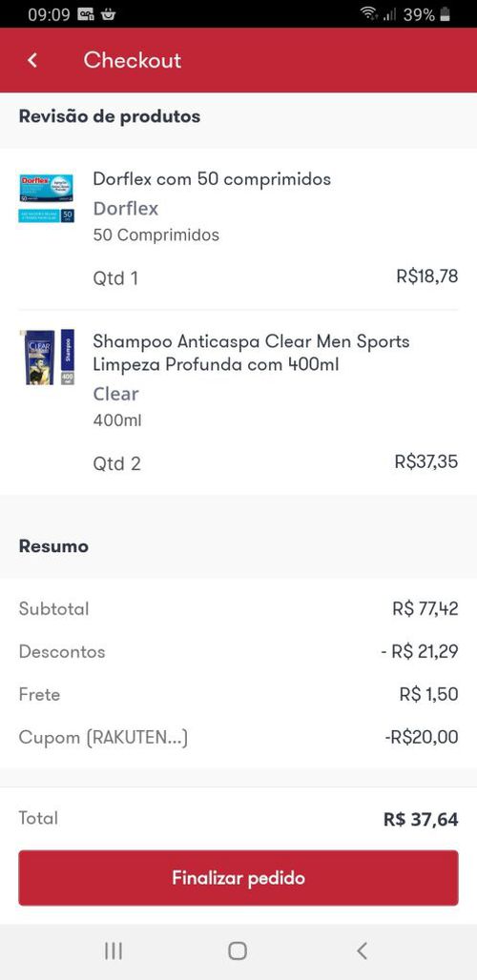The width and height of the screenshot is (477, 980).
Task: Tap the Clear Men shampoo thumbnail
Action: [x=46, y=357]
